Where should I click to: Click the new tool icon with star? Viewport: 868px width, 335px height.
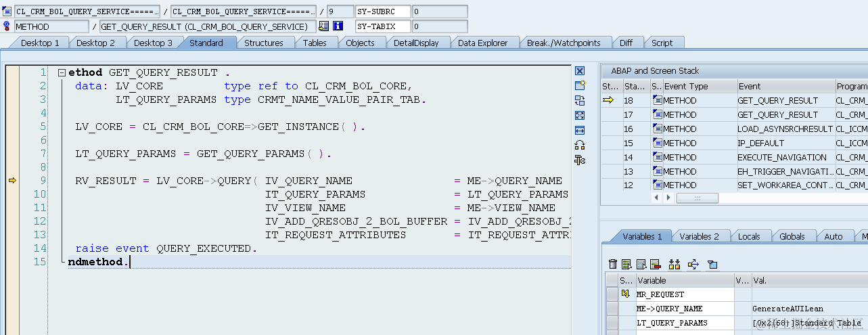(580, 85)
